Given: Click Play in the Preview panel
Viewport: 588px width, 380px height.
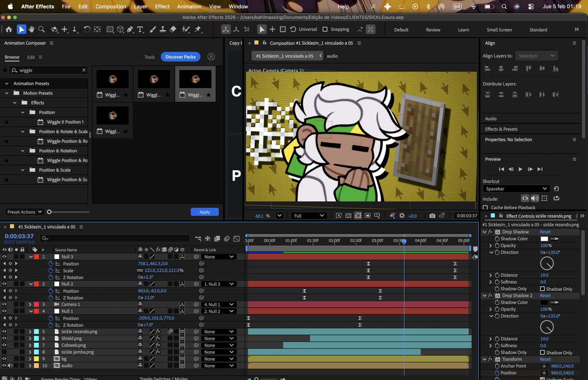Looking at the screenshot, I should (x=520, y=169).
